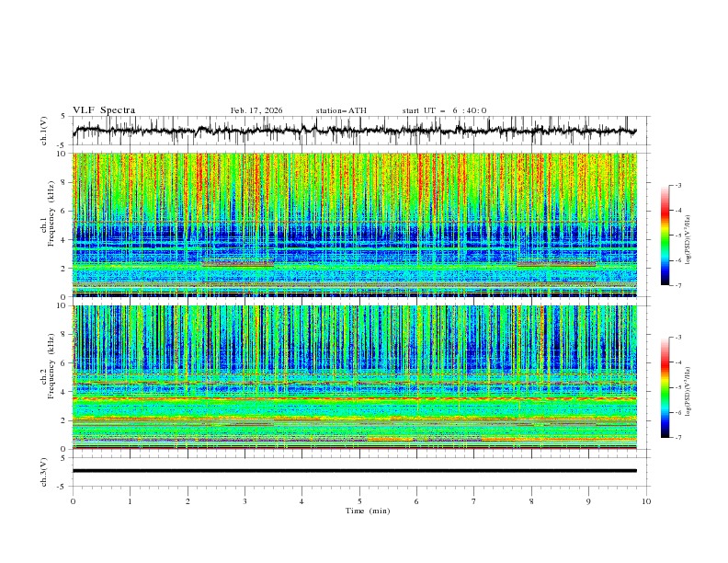728x563 pixels.
Task: Click the ch.2 spectrogram panel
Action: pos(354,377)
